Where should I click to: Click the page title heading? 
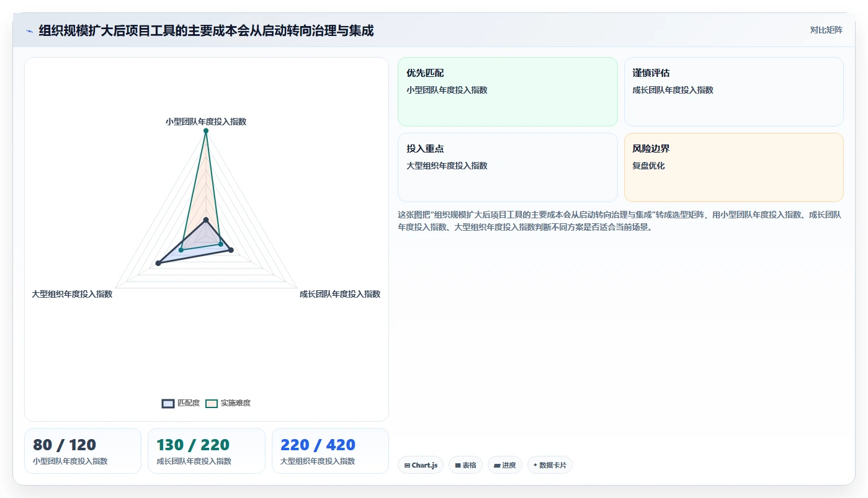[x=206, y=30]
